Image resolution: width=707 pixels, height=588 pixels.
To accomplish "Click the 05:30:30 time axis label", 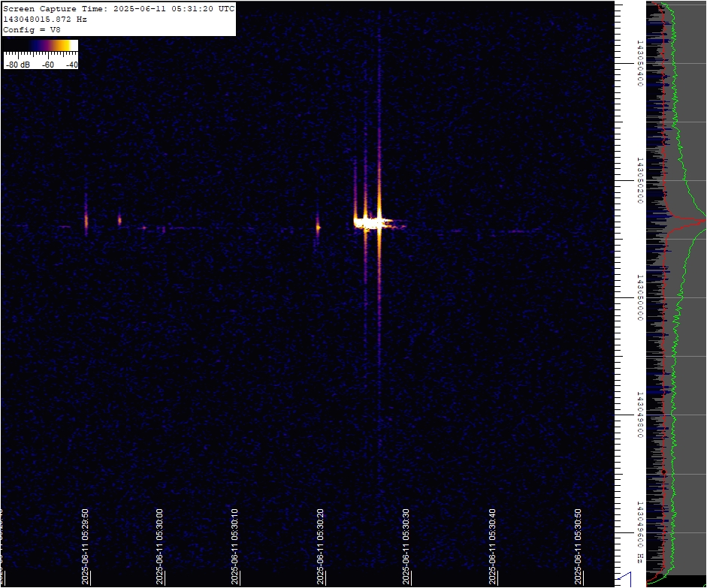I will [x=406, y=547].
